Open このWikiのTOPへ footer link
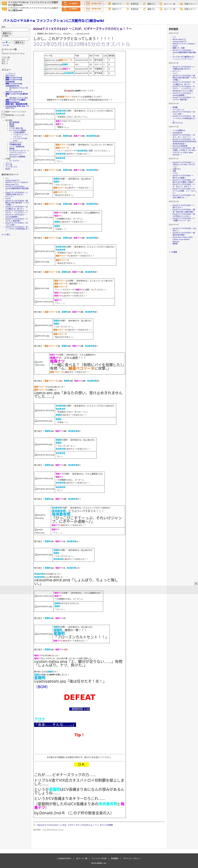Screen dimensions: 198x868 point(64,858)
